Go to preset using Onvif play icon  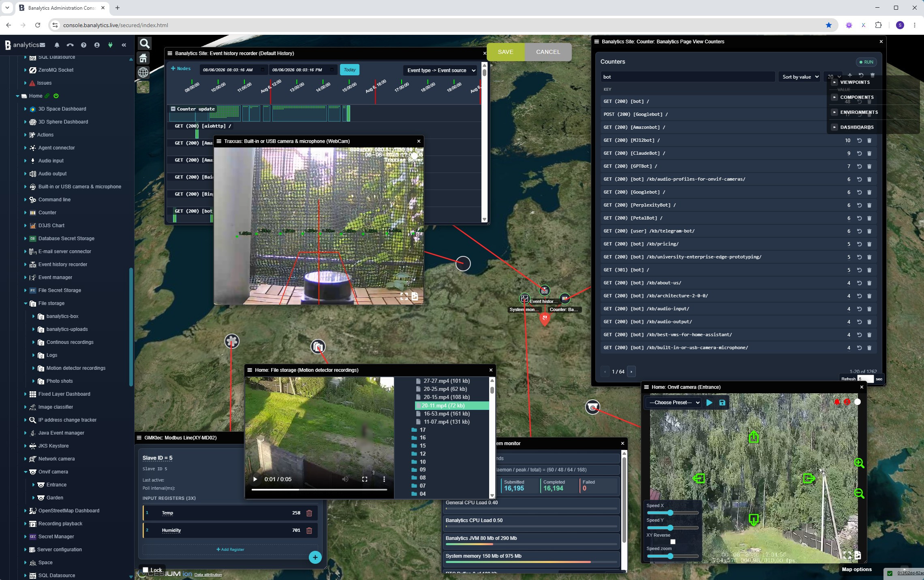[x=709, y=403]
